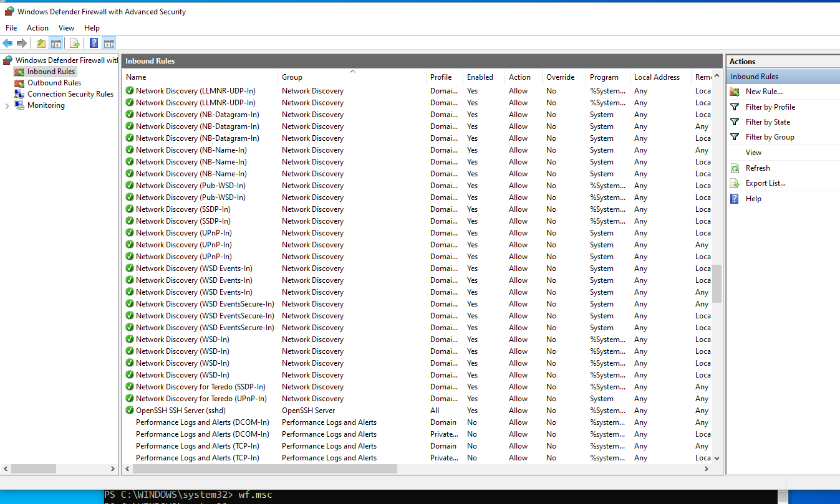This screenshot has width=840, height=504.
Task: Click green check icon of Teredo (SSDP-In) rule
Action: tap(130, 387)
